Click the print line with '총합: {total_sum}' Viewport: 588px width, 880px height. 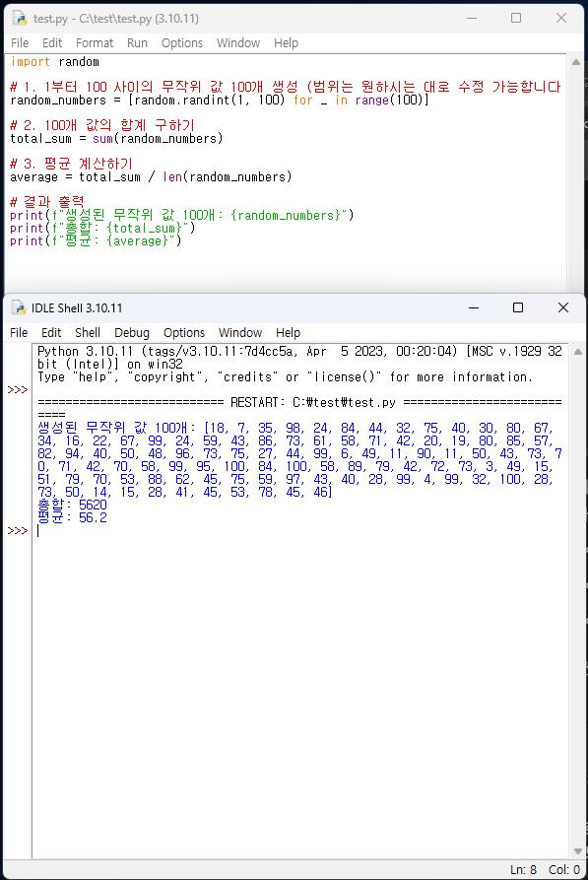tap(102, 228)
